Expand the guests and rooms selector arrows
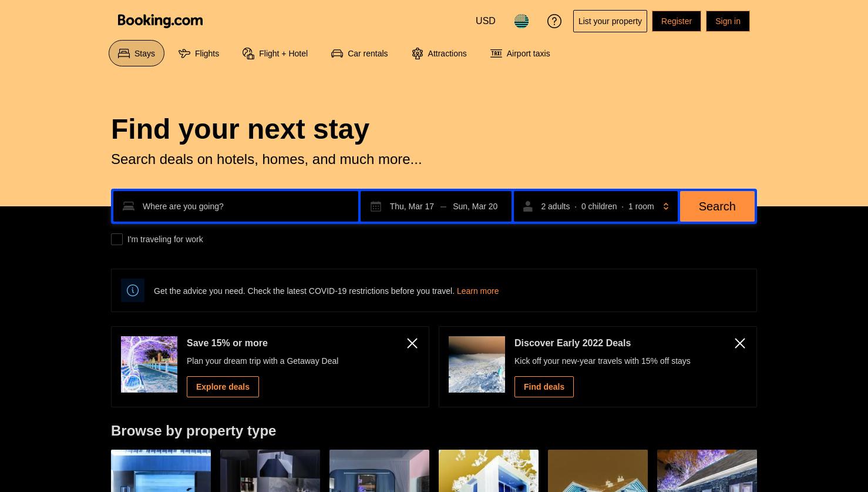 click(666, 206)
